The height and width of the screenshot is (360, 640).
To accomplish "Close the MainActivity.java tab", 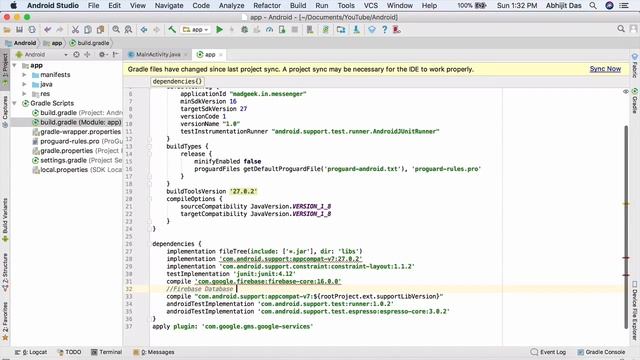I will click(x=185, y=54).
